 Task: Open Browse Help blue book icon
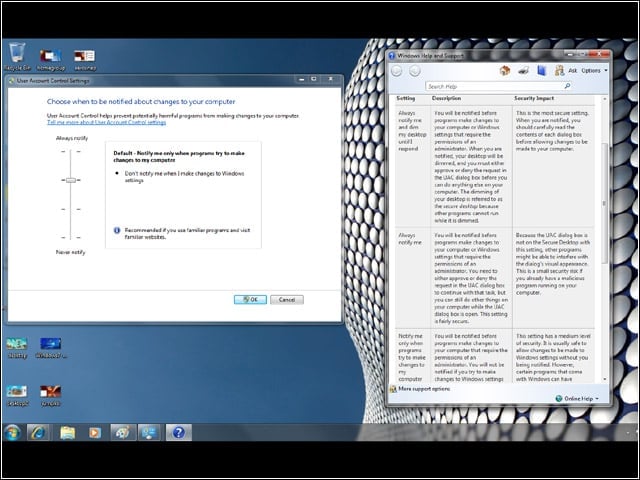click(541, 71)
